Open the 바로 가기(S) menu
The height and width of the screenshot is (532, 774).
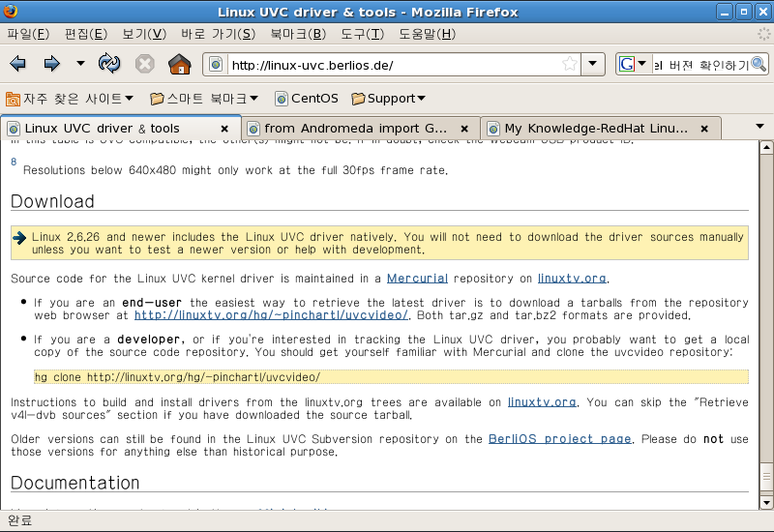click(x=218, y=34)
